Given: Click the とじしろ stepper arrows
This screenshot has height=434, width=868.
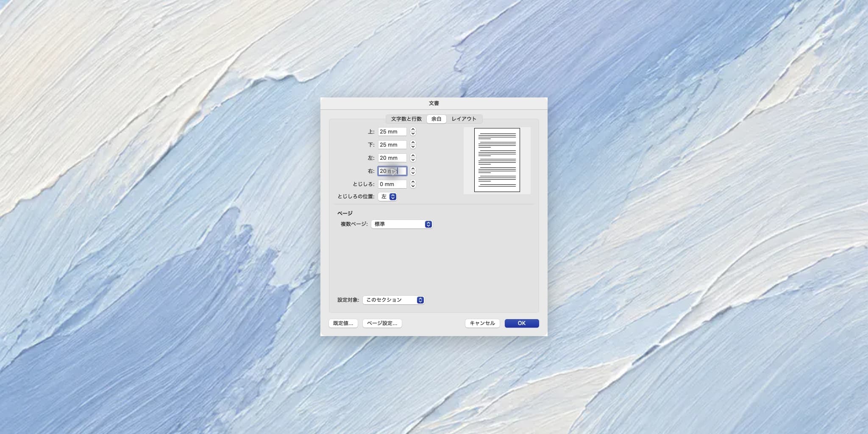Looking at the screenshot, I should 413,184.
